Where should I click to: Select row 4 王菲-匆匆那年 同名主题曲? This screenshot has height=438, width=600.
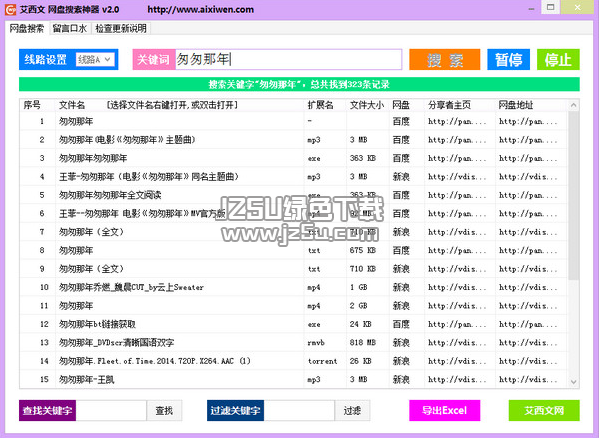point(293,176)
